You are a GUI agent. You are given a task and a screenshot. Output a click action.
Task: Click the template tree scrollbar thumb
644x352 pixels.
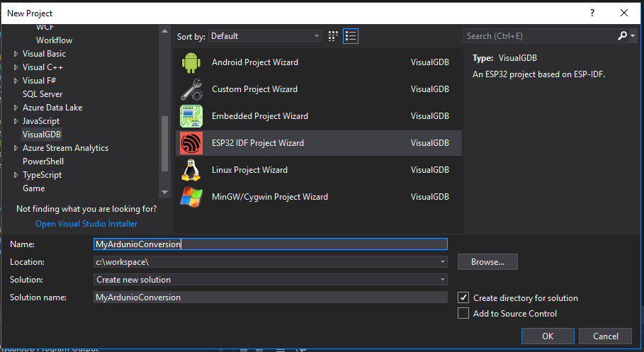(164, 144)
